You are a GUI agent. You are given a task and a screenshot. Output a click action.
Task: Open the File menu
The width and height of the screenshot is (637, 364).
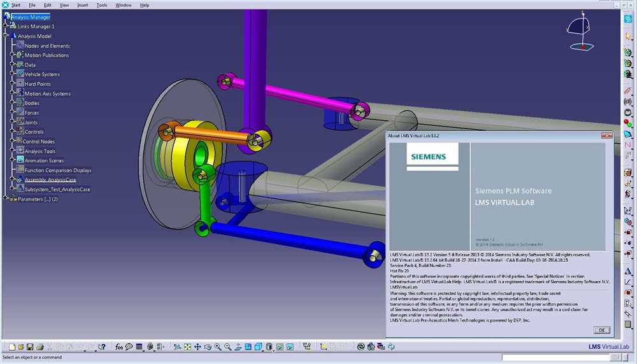32,5
